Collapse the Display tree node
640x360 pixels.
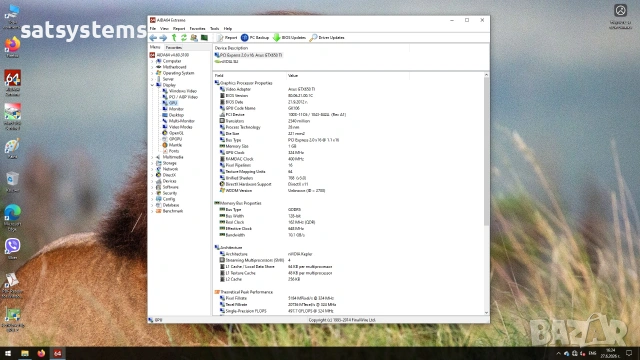coord(153,85)
